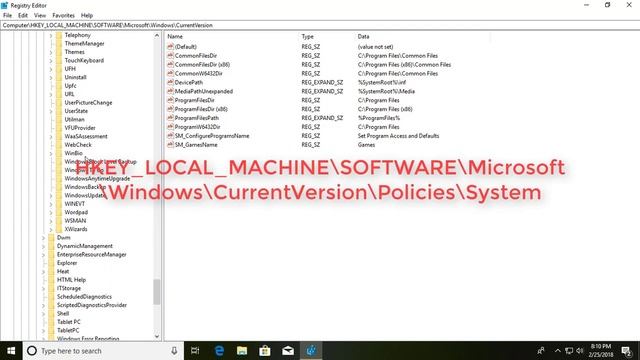
Task: Click the taskbar search box
Action: (103, 351)
